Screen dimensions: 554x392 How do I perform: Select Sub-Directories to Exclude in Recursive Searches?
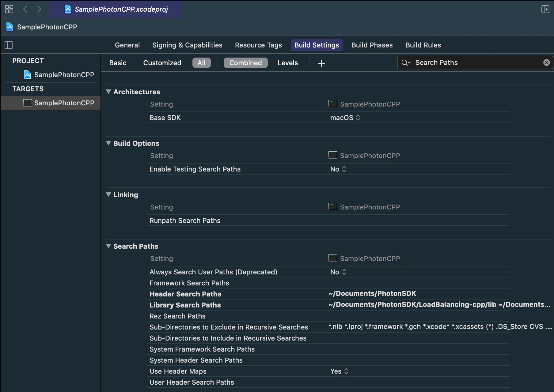(x=229, y=327)
